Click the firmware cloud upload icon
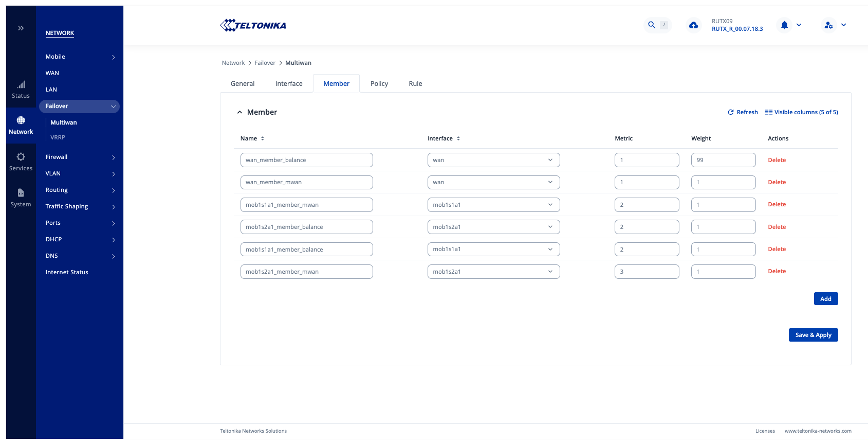This screenshot has height=444, width=868. pyautogui.click(x=693, y=25)
